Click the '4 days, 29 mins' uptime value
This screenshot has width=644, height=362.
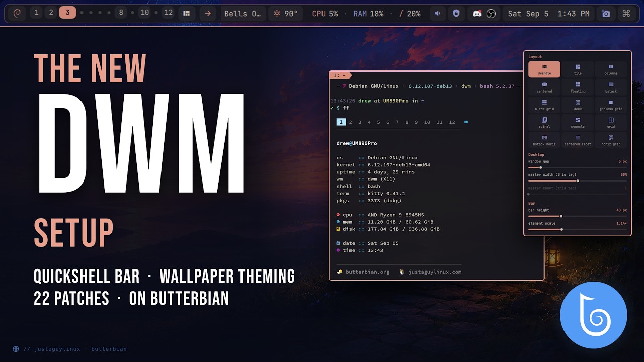click(x=391, y=172)
